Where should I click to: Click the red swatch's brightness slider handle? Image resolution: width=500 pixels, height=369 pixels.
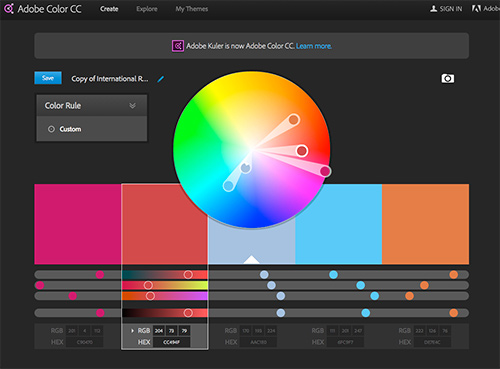pos(188,313)
